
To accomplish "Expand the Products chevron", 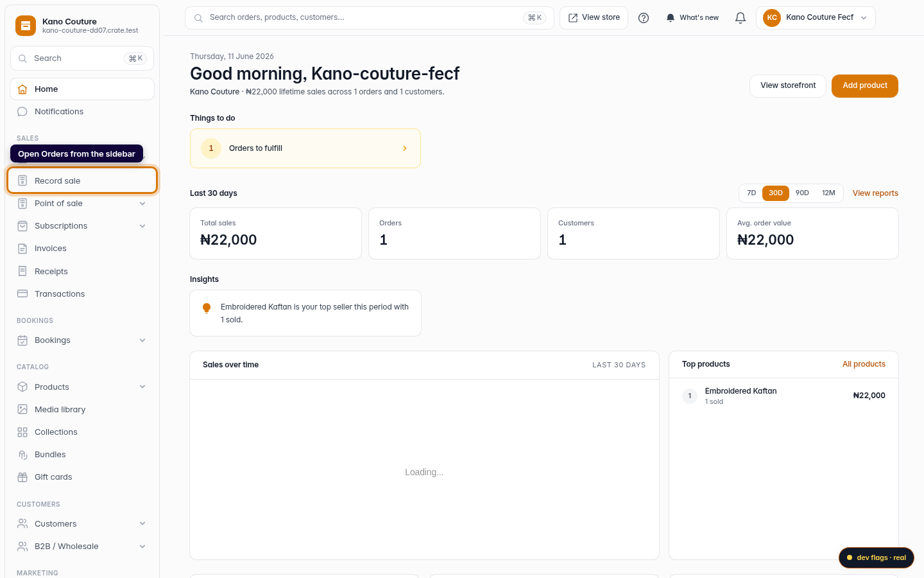I will [142, 387].
